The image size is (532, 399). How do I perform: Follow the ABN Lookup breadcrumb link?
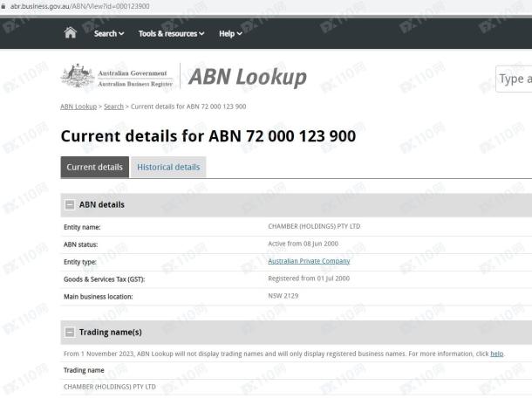[x=78, y=107]
